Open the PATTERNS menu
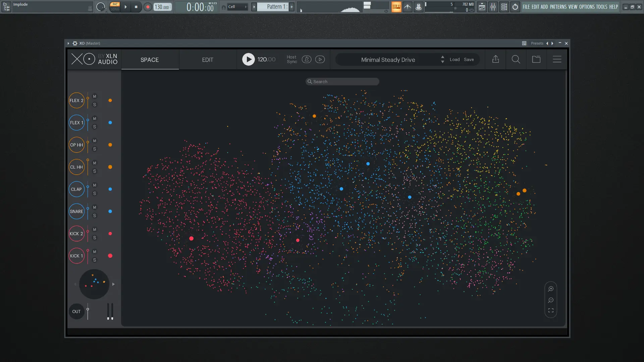This screenshot has width=644, height=362. [x=558, y=7]
